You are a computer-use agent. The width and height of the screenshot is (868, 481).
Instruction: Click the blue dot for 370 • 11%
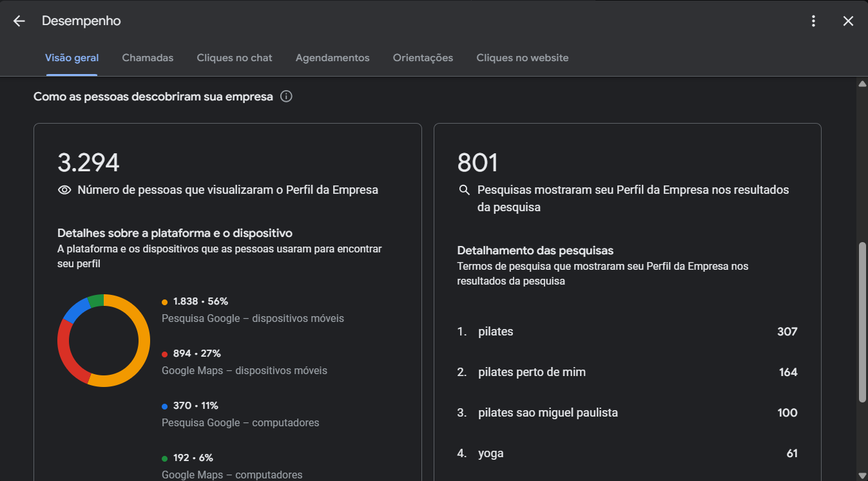pyautogui.click(x=165, y=406)
